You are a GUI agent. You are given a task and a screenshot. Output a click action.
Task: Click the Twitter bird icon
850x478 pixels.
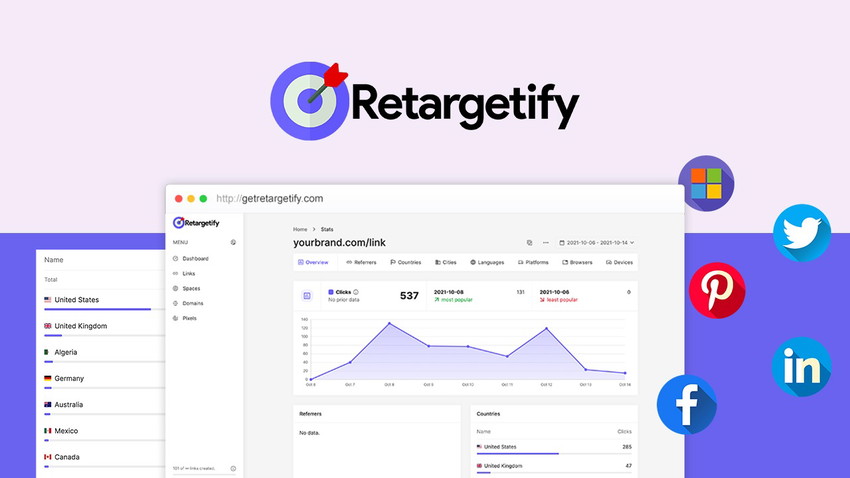point(802,232)
